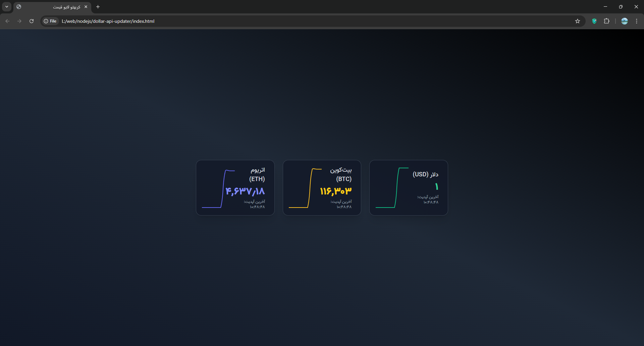Image resolution: width=644 pixels, height=346 pixels.
Task: Open the Extensions puzzle icon
Action: click(x=606, y=21)
